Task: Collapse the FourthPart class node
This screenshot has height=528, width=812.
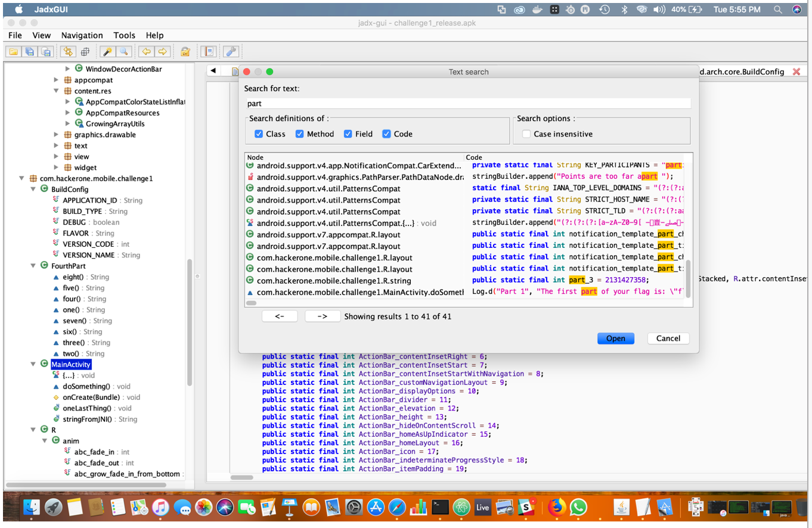Action: click(x=33, y=266)
